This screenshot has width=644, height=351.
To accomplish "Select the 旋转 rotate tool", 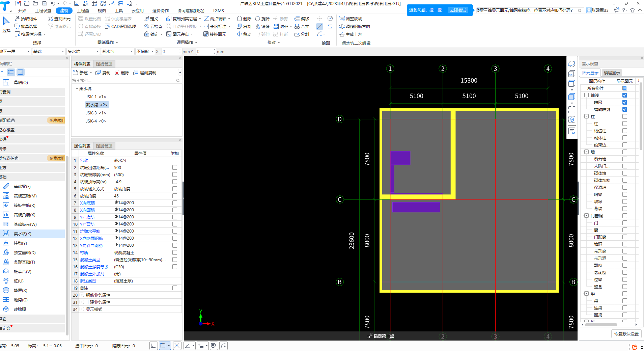I will (x=262, y=19).
